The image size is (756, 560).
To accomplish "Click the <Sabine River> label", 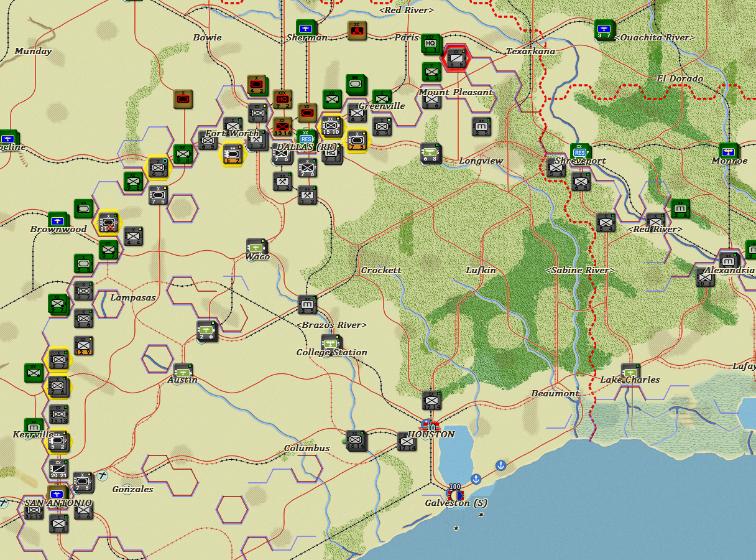I will 580,270.
